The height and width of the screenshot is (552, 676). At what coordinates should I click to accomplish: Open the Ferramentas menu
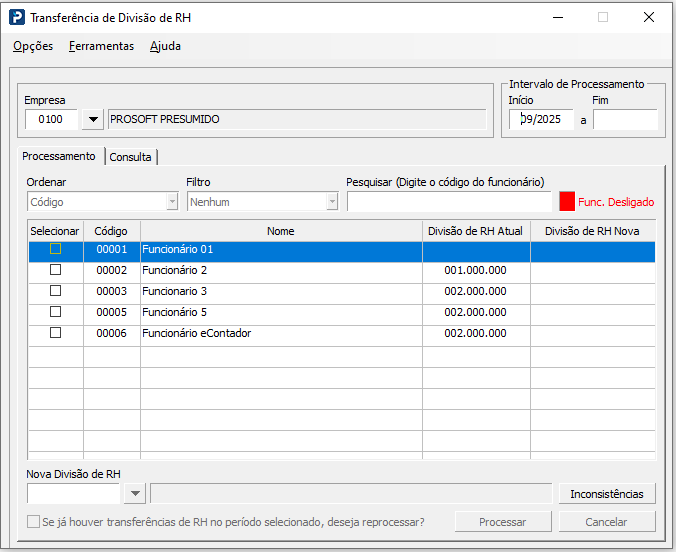coord(101,46)
